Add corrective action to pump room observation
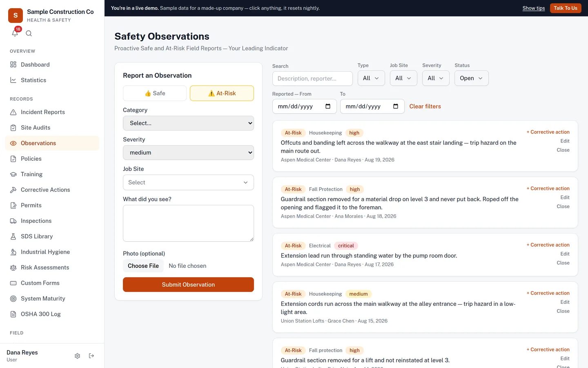588x368 pixels. 548,245
